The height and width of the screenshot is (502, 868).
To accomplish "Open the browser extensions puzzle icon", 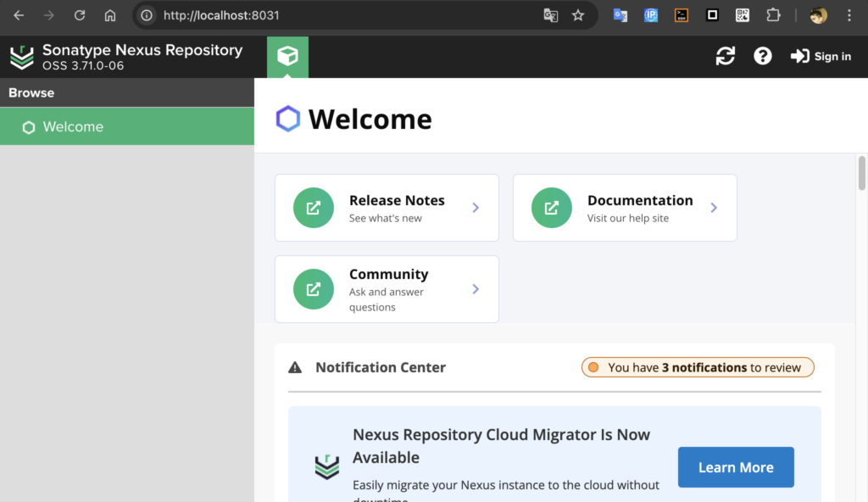I will coord(773,15).
